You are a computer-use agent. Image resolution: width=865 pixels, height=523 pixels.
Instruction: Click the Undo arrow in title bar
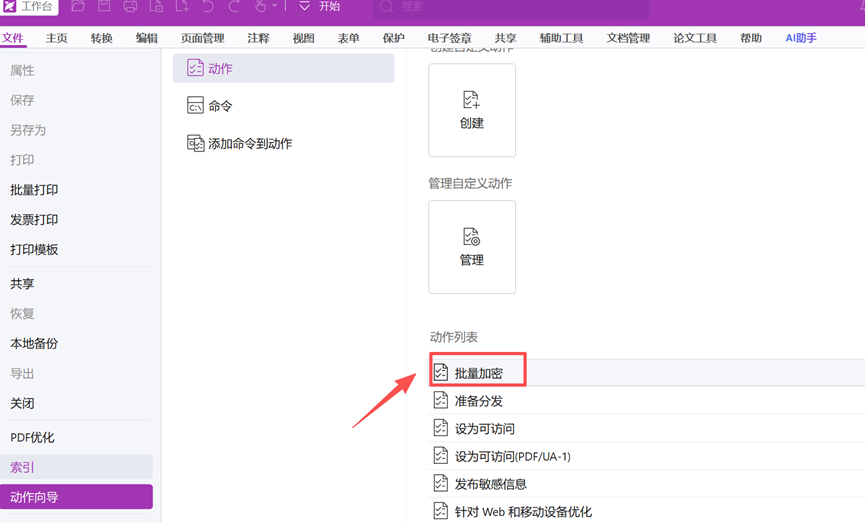(x=208, y=7)
